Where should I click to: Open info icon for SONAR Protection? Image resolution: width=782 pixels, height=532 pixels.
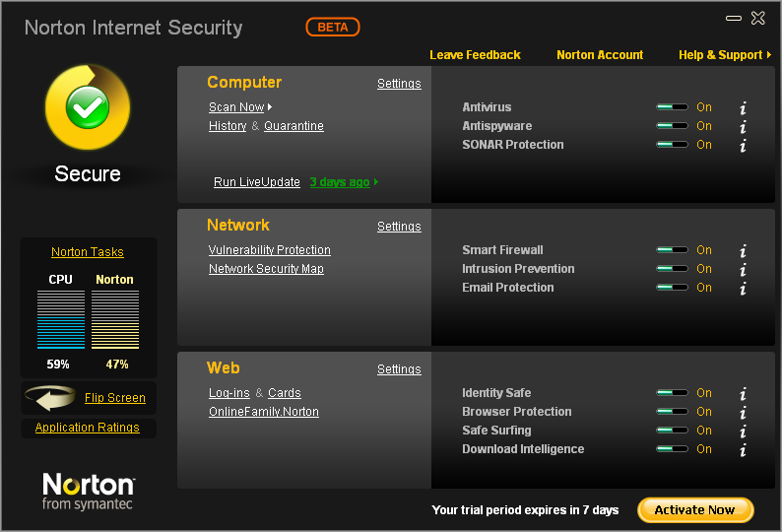click(743, 145)
